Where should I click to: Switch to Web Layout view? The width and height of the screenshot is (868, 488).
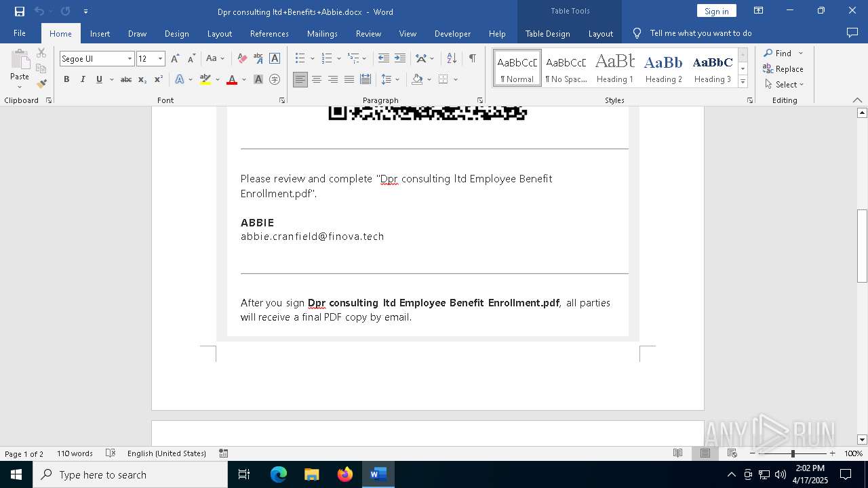coord(732,453)
